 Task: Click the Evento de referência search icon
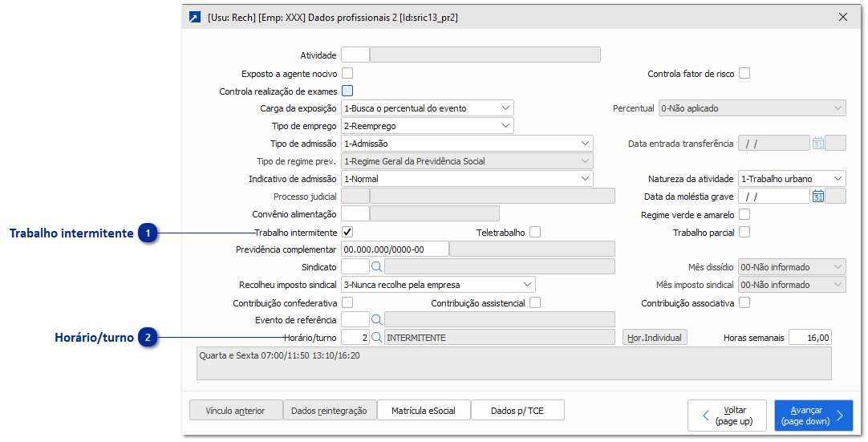(377, 319)
